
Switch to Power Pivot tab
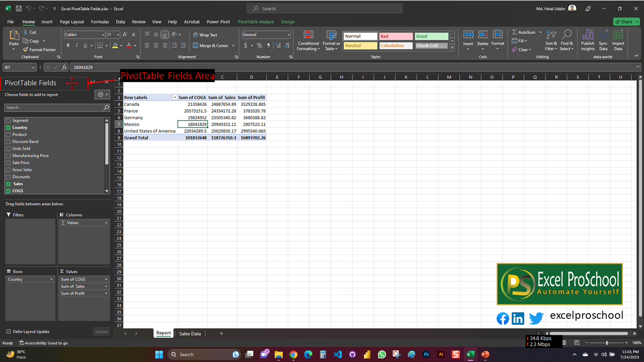pyautogui.click(x=218, y=22)
